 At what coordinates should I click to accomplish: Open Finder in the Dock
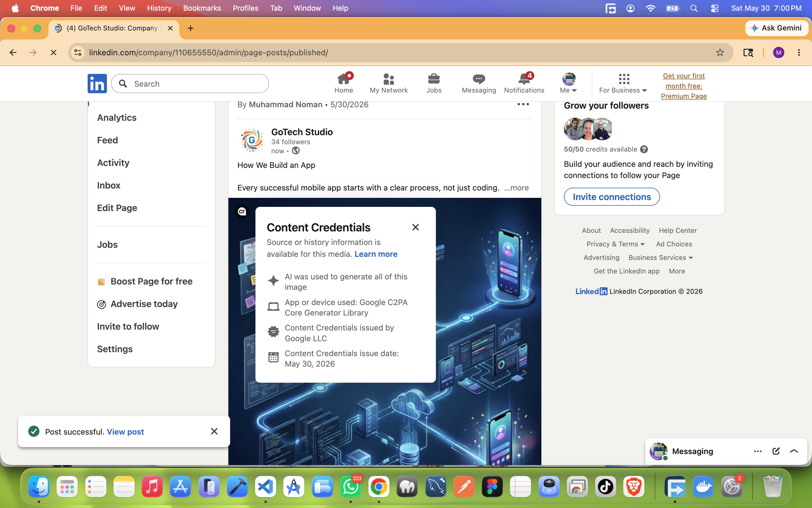(x=39, y=487)
